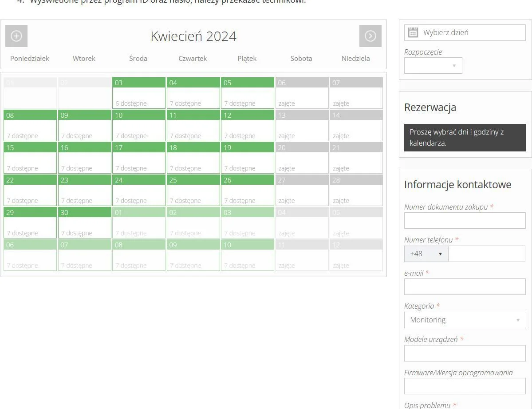This screenshot has height=409, width=532.
Task: Focus the Modele urządzeń text field
Action: coord(465,353)
